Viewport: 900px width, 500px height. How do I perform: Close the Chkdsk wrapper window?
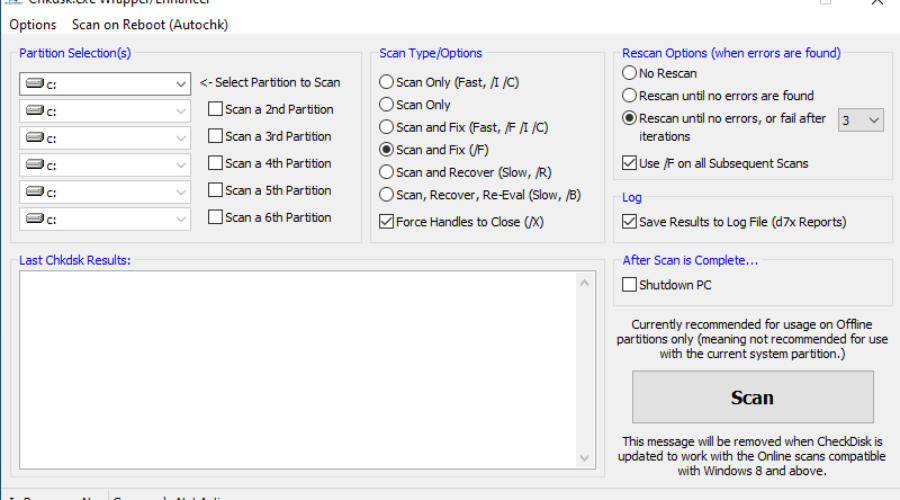coord(877,3)
